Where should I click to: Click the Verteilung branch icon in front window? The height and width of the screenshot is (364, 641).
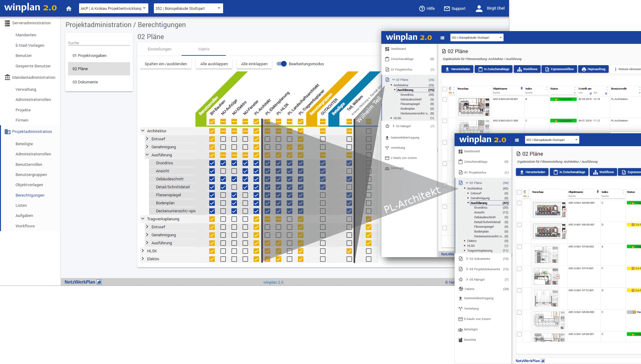pos(460,309)
